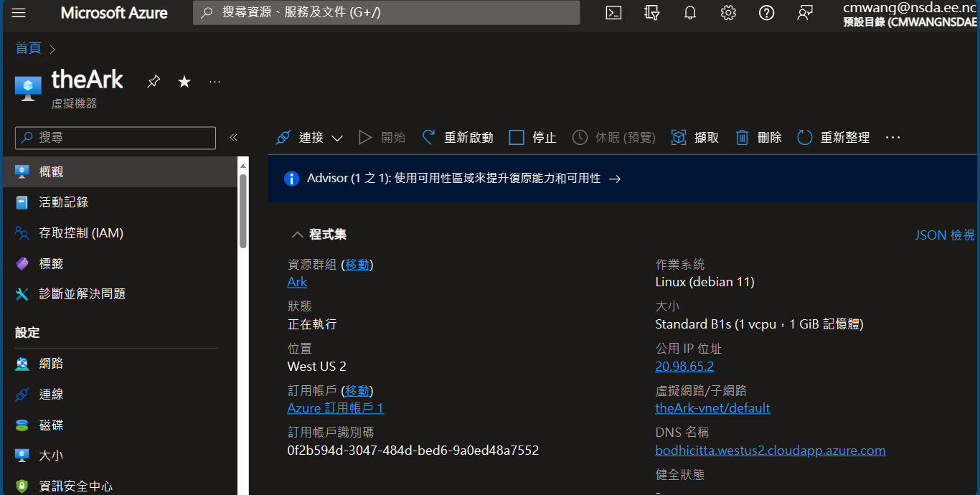Open more options next to theArk title
Screen dimensions: 980x495
pyautogui.click(x=215, y=82)
